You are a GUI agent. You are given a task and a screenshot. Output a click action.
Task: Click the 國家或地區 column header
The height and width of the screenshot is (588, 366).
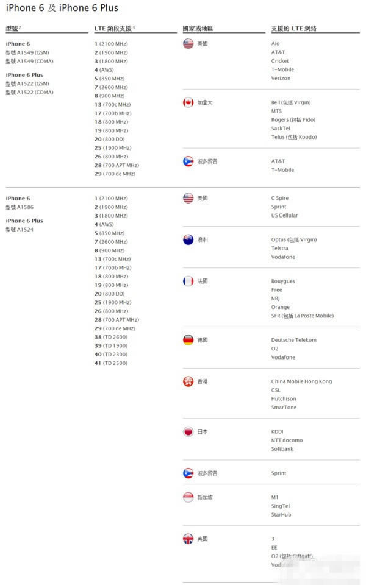tap(198, 29)
